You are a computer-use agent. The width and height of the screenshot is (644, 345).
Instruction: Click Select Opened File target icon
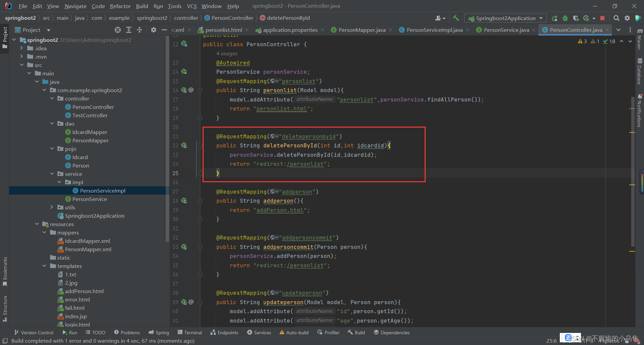point(118,30)
